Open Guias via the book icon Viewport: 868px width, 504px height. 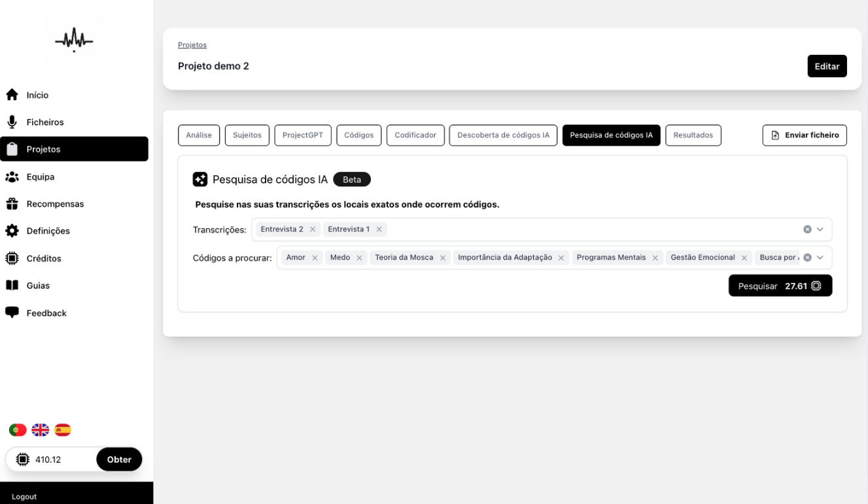12,286
